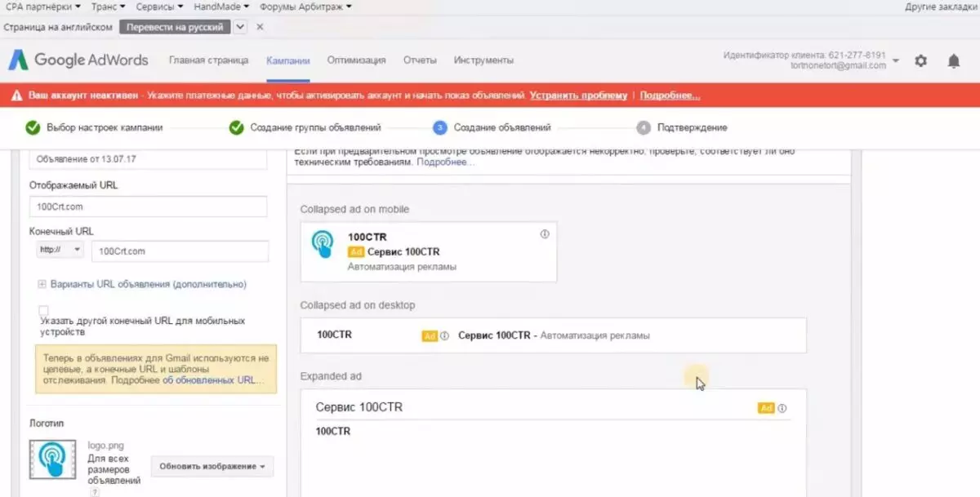Click the help question mark under logo sizes
Image resolution: width=980 pixels, height=497 pixels.
coord(95,492)
